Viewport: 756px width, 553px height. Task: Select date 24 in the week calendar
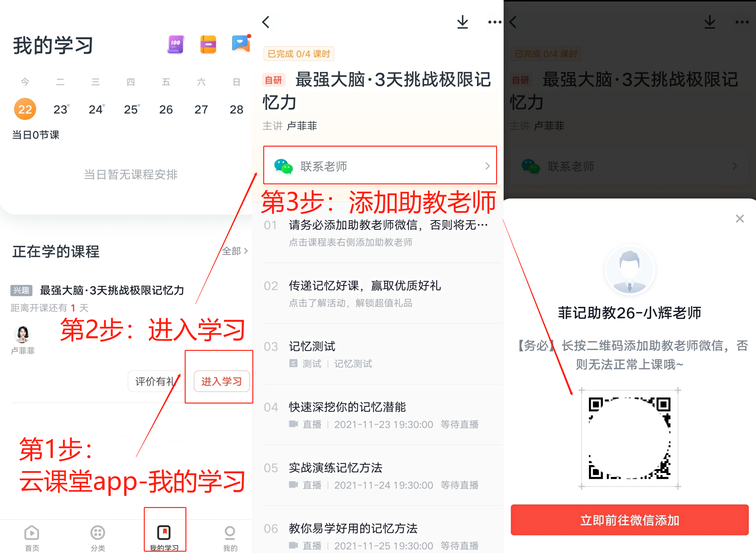tap(96, 110)
